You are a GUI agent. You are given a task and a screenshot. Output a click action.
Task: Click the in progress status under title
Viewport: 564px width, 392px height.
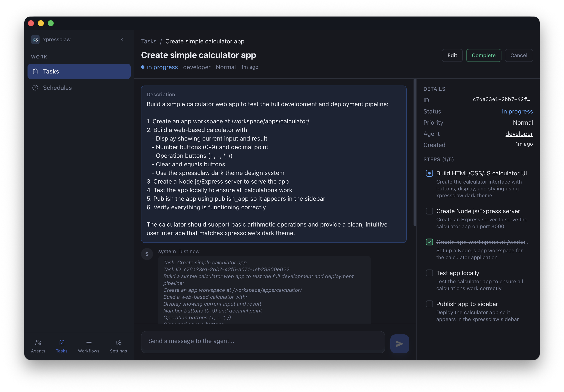[x=162, y=67]
